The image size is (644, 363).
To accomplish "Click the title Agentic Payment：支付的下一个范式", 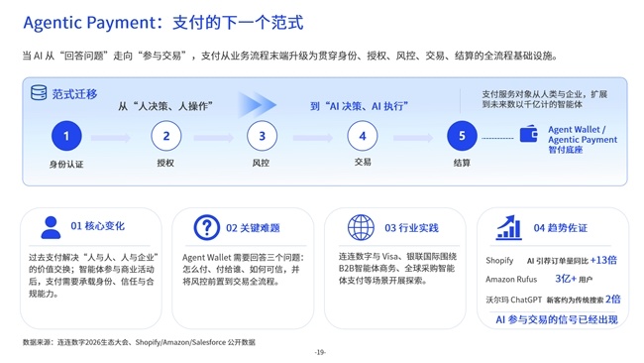I will pyautogui.click(x=163, y=22).
